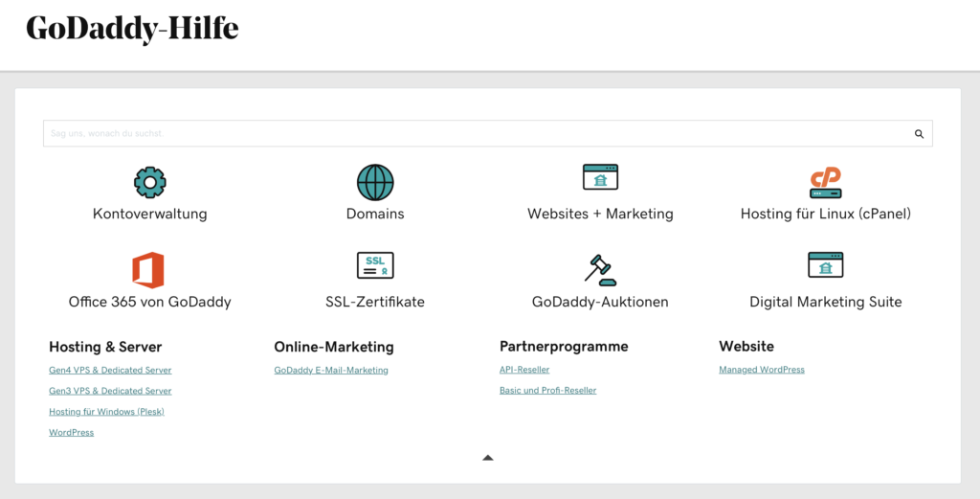Open the Kontoverwaltung help category
This screenshot has height=499, width=980.
coord(150,214)
